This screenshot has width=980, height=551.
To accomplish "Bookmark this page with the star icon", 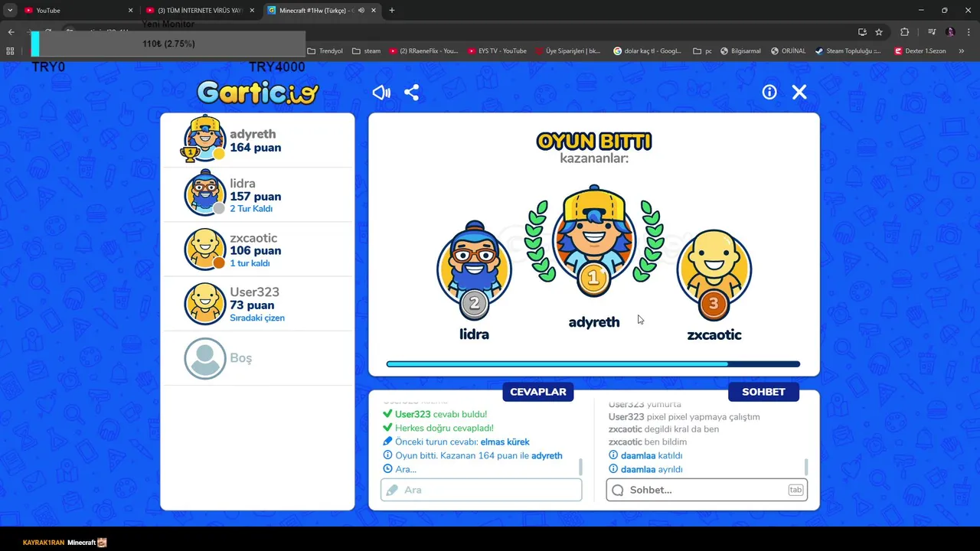I will click(x=879, y=32).
